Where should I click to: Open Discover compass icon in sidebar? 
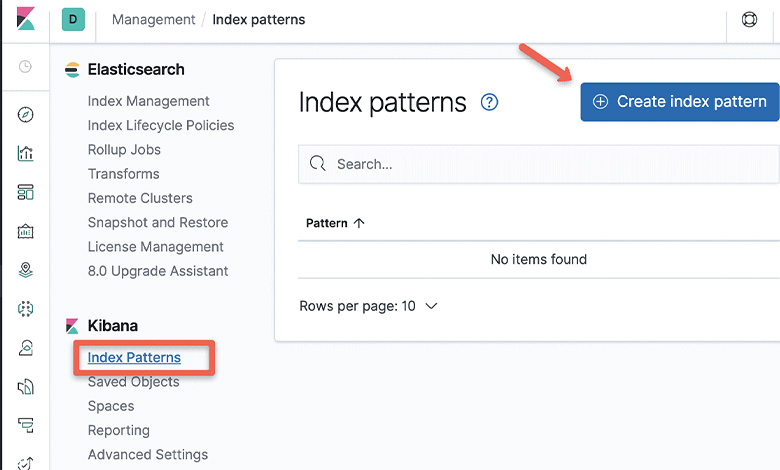point(25,114)
